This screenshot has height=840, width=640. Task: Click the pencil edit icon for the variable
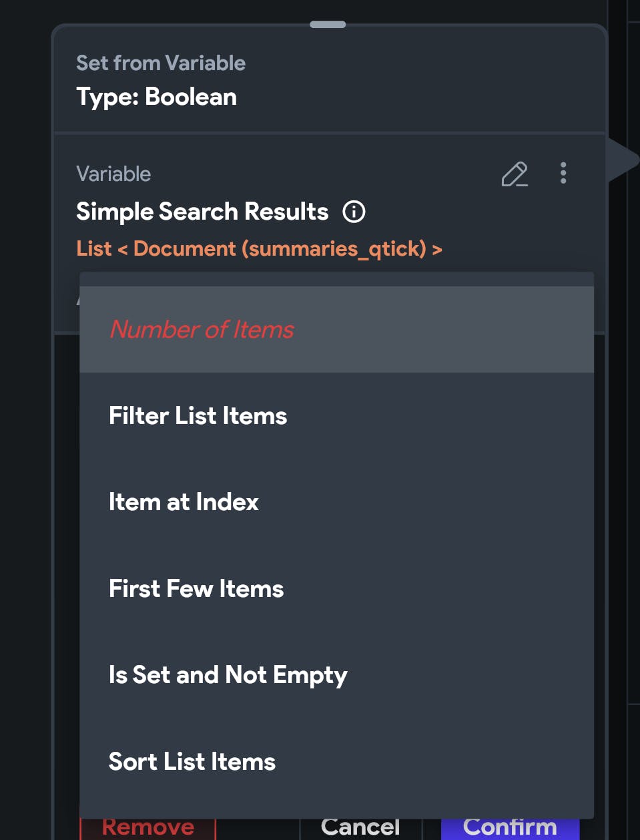pyautogui.click(x=515, y=174)
